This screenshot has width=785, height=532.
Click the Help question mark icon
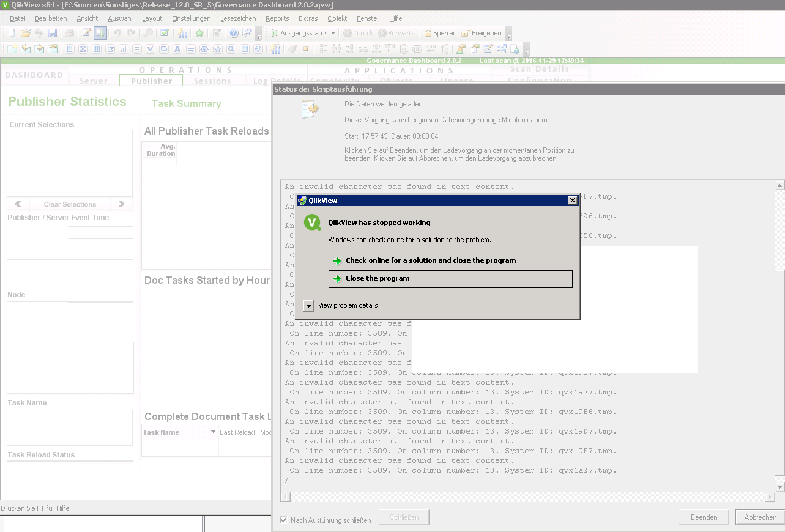coord(234,33)
